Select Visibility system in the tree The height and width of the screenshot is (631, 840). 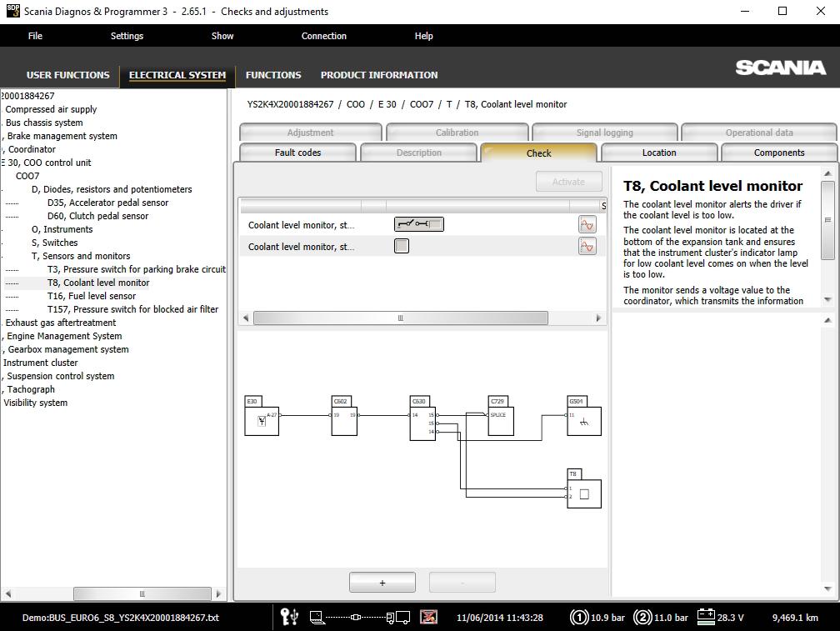pos(35,403)
